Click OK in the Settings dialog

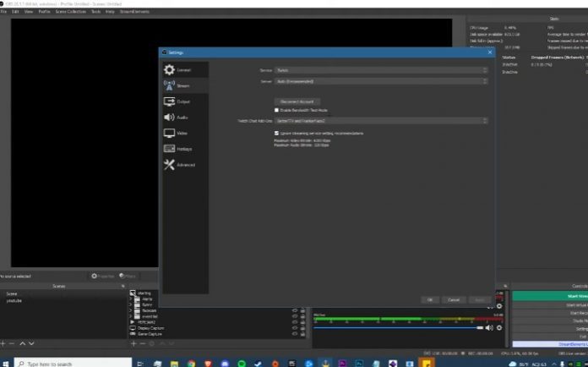pyautogui.click(x=430, y=300)
